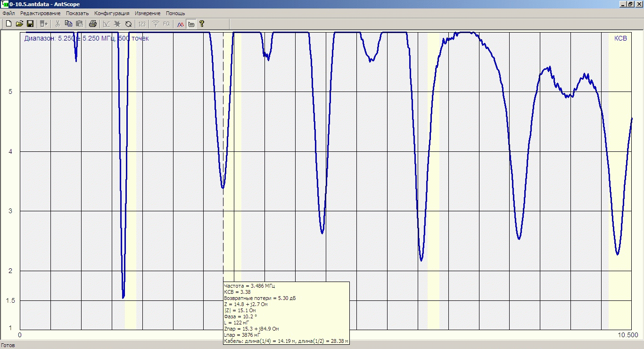Expand the Показать menu

coord(77,13)
